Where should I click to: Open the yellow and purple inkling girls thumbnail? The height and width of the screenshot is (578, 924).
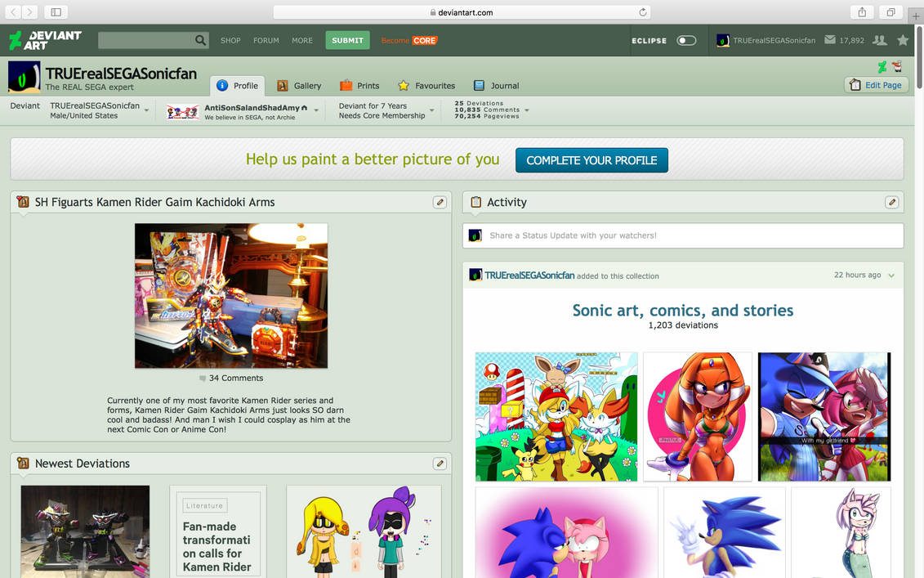tap(364, 531)
